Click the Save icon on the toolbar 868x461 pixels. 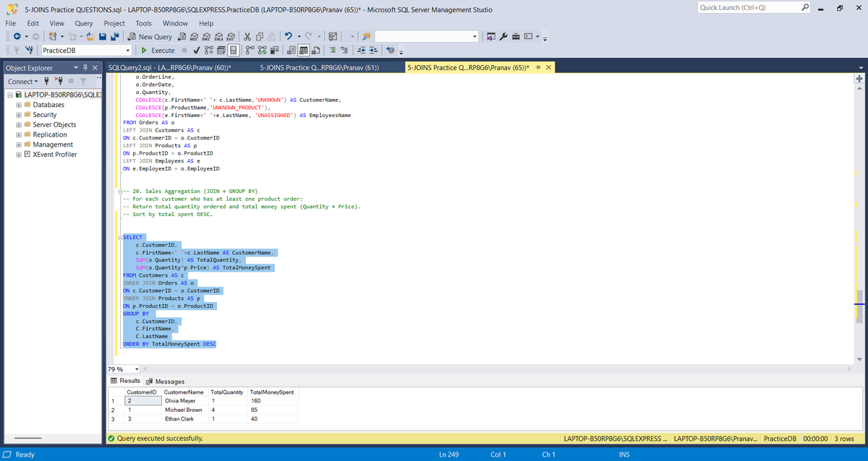(x=103, y=36)
